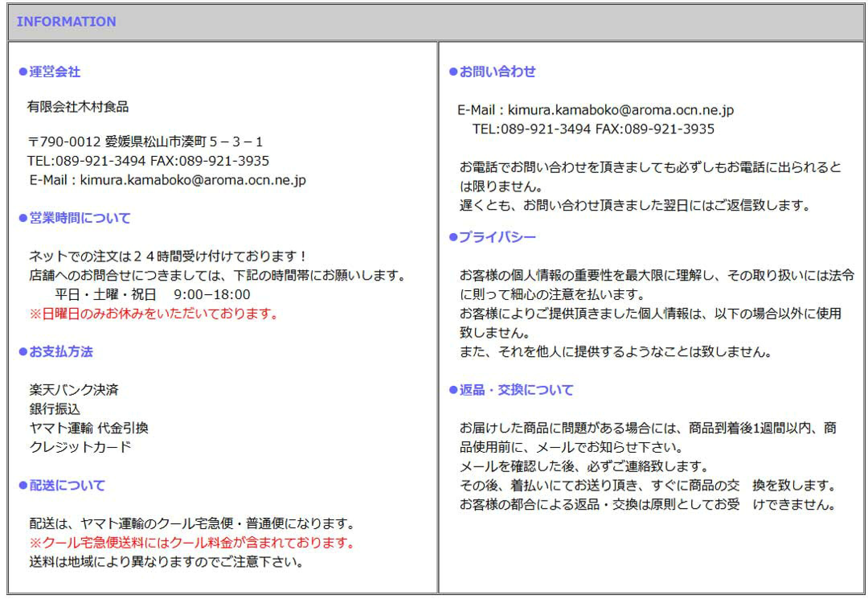
Task: Click line メールを確認した後、必ずご連絡致します
Action: (585, 466)
